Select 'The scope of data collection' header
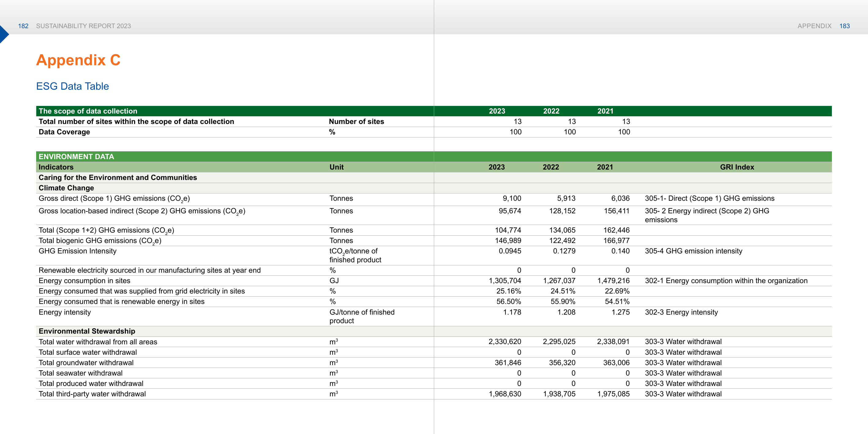868x434 pixels. [x=88, y=111]
